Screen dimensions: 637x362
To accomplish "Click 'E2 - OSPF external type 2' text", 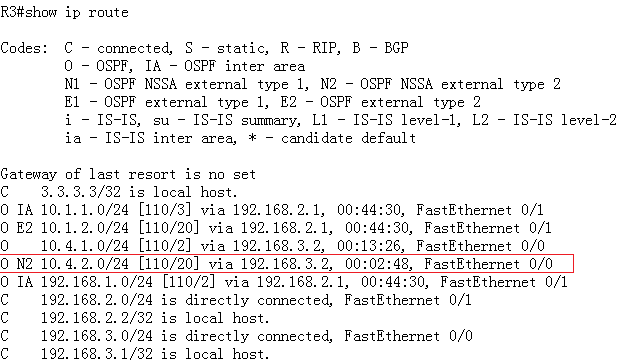I will click(381, 102).
